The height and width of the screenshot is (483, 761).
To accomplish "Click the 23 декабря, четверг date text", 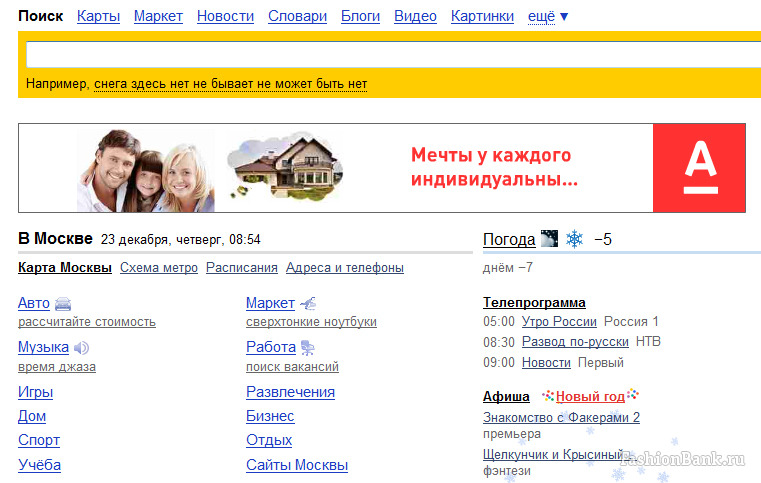I will click(161, 240).
